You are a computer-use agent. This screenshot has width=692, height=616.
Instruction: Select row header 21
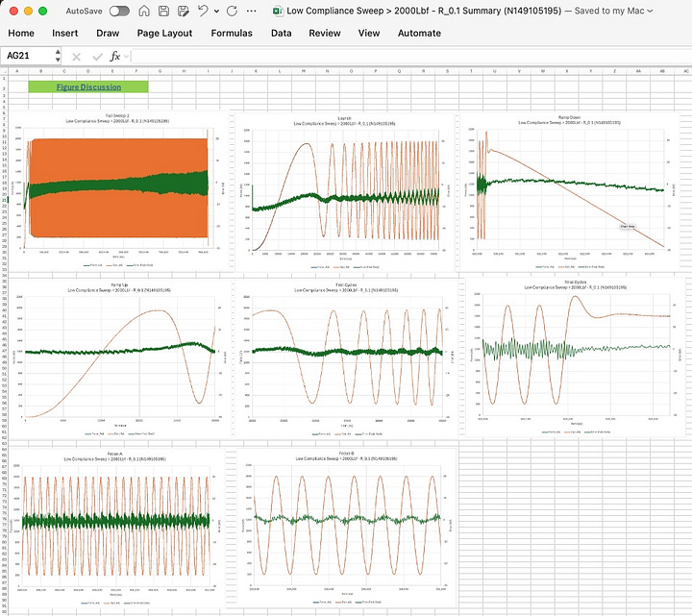click(x=4, y=200)
